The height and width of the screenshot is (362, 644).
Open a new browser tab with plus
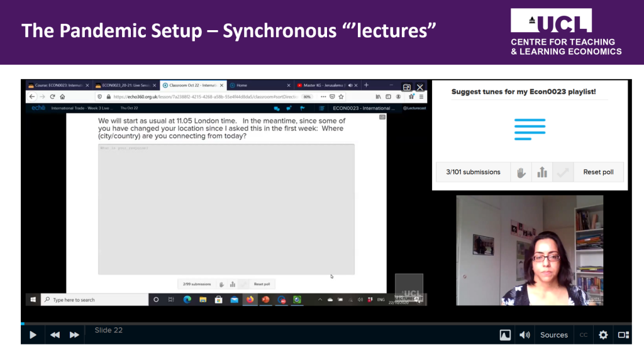pos(367,85)
